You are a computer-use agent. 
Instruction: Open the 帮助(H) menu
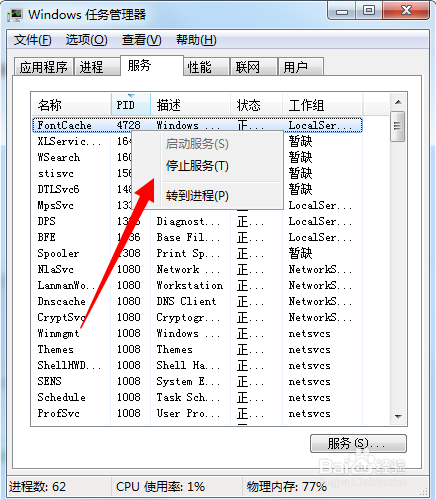point(196,40)
